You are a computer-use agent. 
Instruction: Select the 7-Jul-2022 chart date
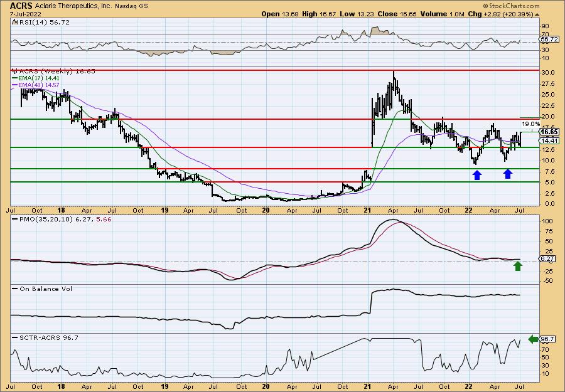pos(26,14)
